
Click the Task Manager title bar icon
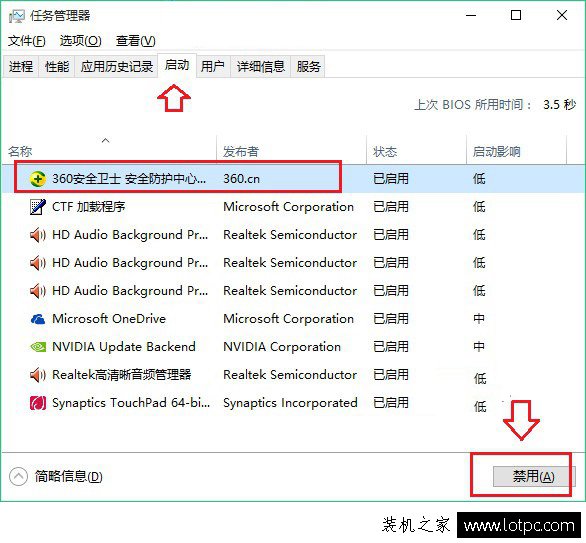pos(17,16)
